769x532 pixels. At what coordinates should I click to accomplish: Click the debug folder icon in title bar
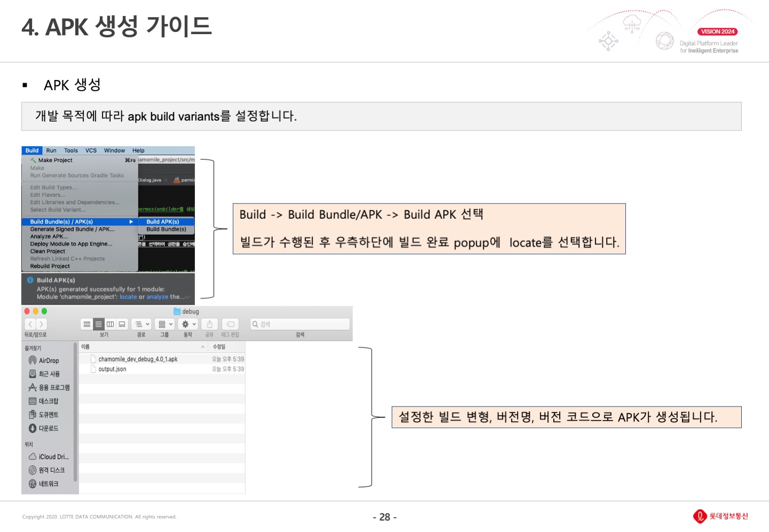tap(177, 312)
